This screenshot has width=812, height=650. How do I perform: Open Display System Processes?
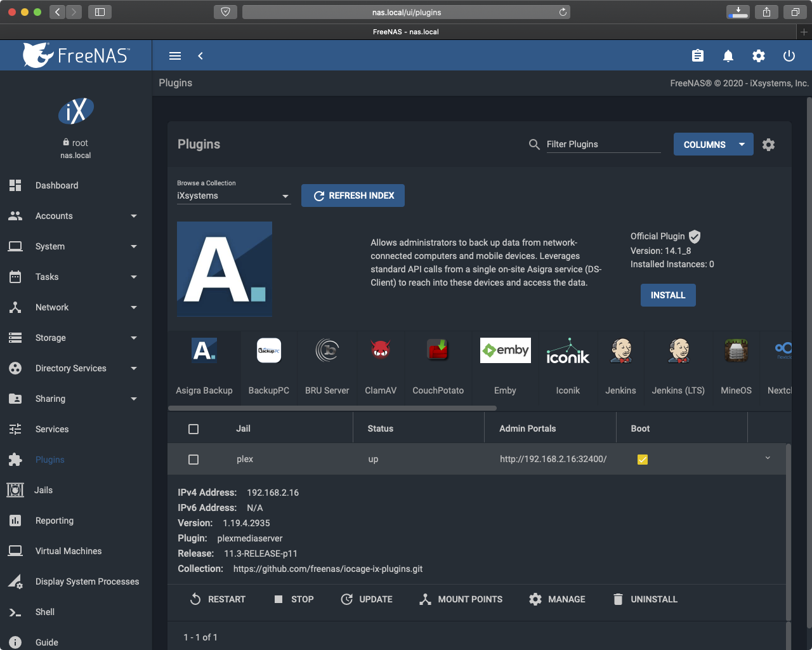[x=76, y=581]
